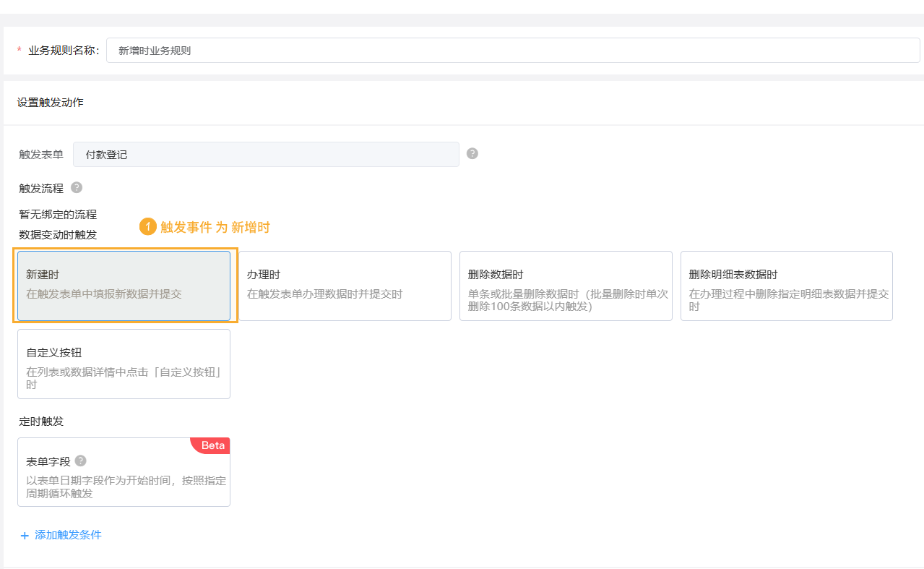Click the red Beta badge
This screenshot has height=569, width=924.
tap(212, 445)
